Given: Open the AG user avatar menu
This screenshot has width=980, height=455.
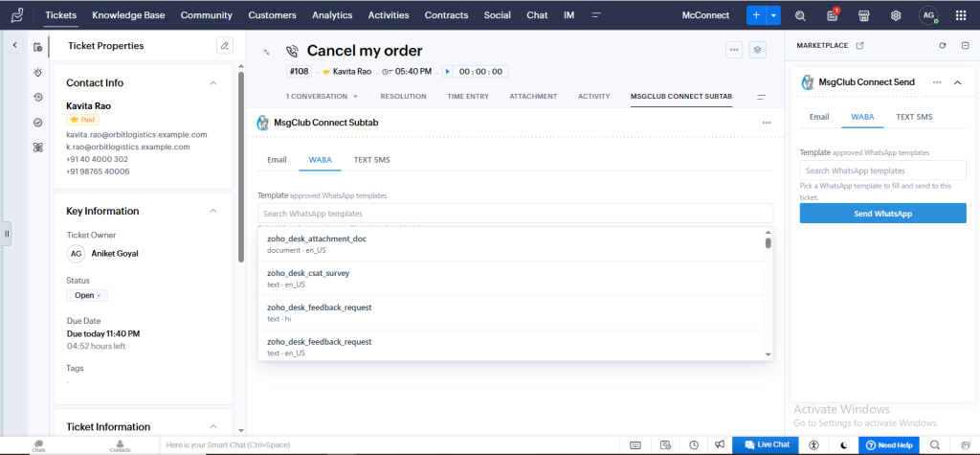Looking at the screenshot, I should tap(928, 15).
